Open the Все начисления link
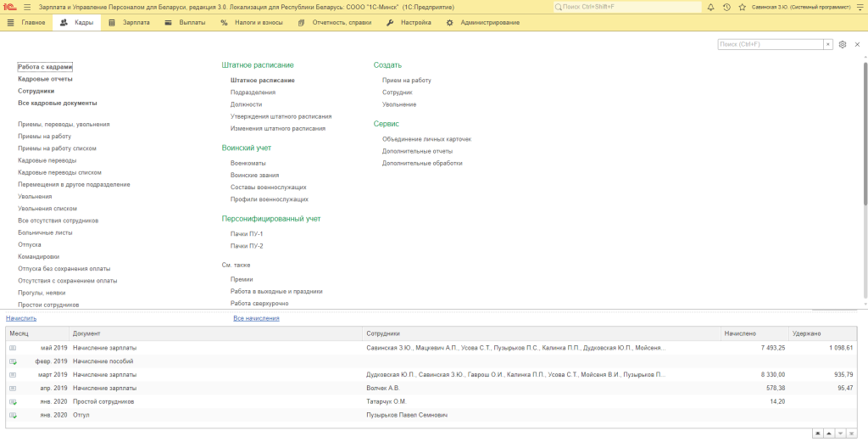The height and width of the screenshot is (442, 868). [x=256, y=318]
